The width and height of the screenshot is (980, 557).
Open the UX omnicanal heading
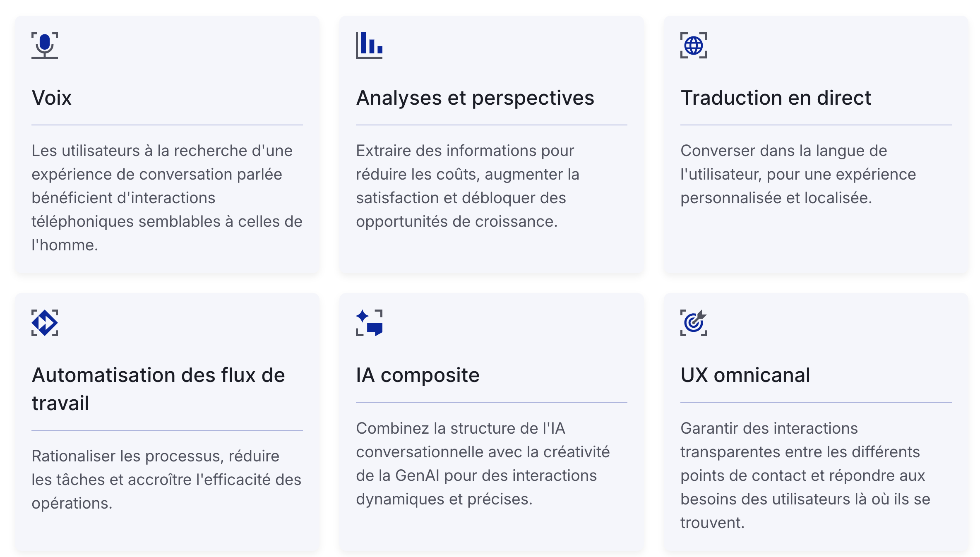pyautogui.click(x=745, y=375)
